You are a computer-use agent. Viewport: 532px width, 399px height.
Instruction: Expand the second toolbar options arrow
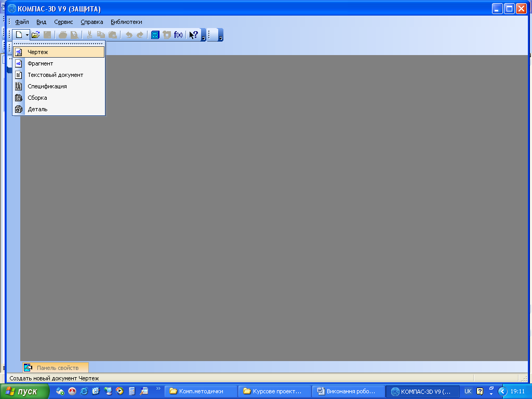pos(221,35)
